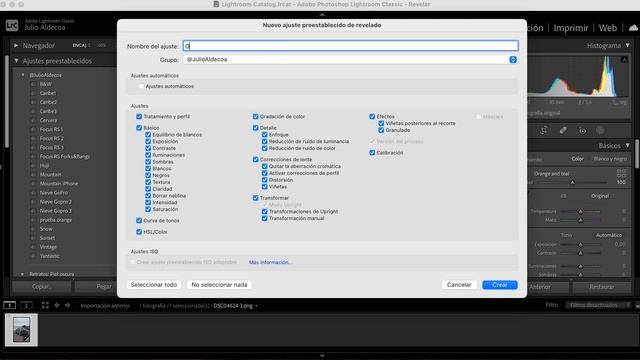Open the Web module
This screenshot has height=360, width=640.
pos(608,28)
